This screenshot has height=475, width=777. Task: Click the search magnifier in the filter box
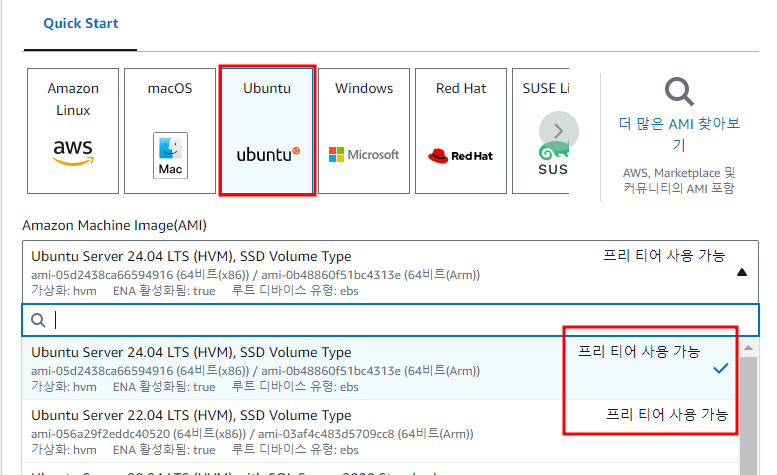tap(38, 320)
